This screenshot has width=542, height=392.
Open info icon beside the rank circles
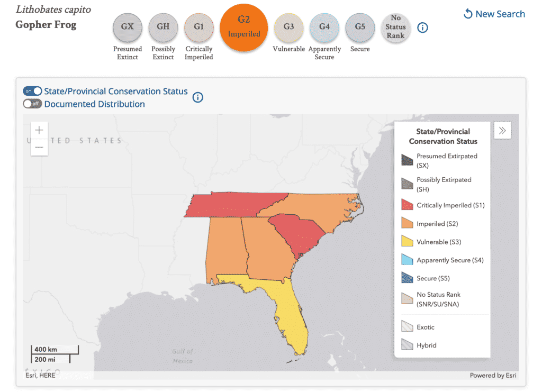click(422, 28)
